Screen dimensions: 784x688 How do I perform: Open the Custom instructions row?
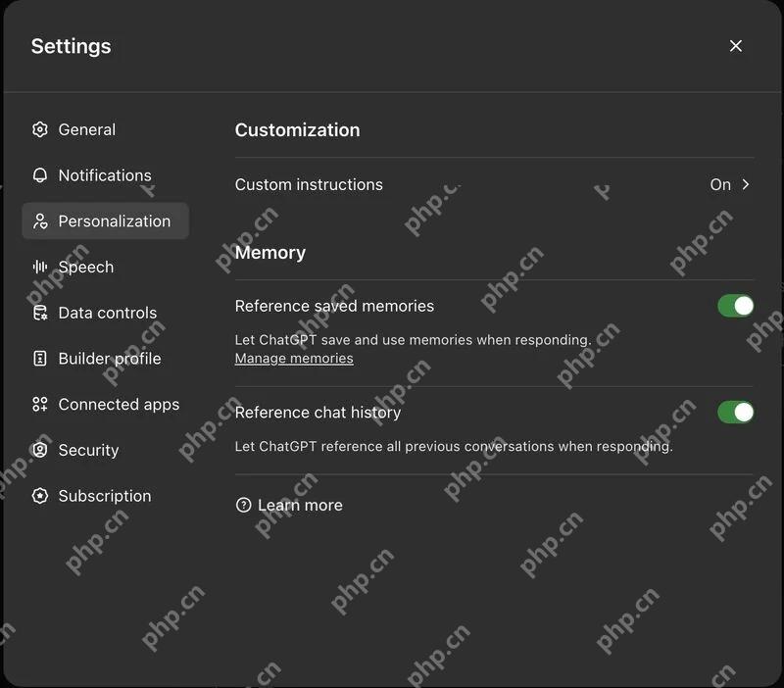point(494,184)
